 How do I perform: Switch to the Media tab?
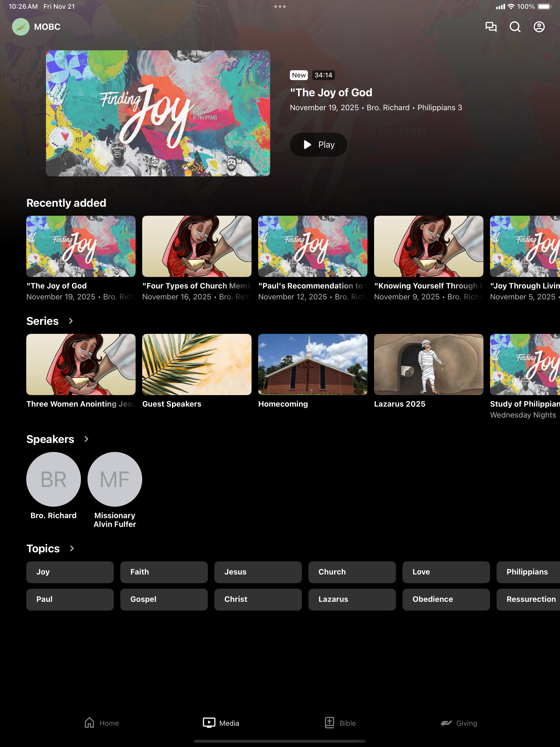click(x=221, y=723)
